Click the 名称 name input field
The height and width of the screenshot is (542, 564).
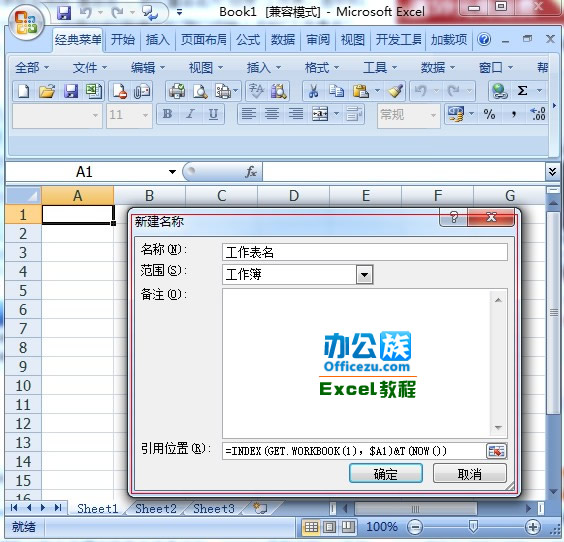coord(364,252)
